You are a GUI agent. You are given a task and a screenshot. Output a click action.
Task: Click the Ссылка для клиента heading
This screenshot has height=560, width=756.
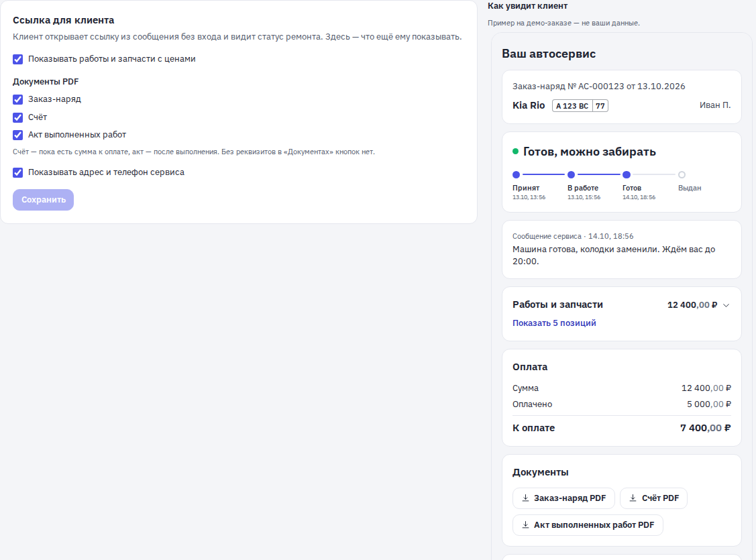tap(64, 20)
